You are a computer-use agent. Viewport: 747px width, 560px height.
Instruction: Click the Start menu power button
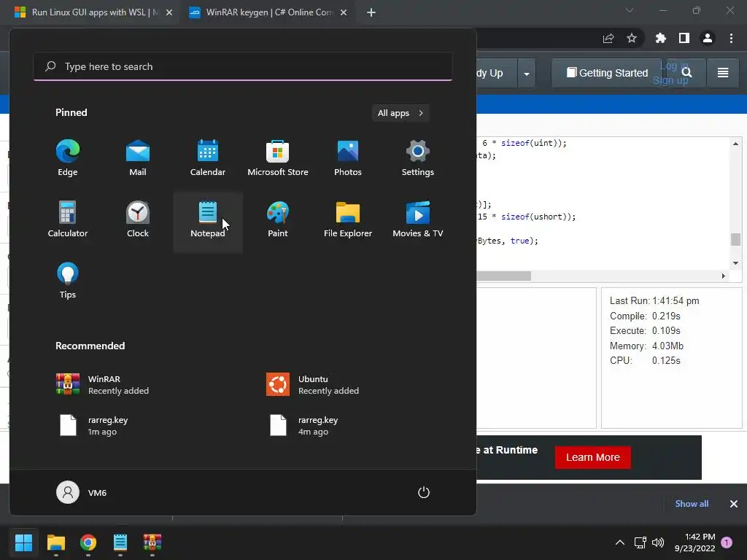[x=424, y=492]
